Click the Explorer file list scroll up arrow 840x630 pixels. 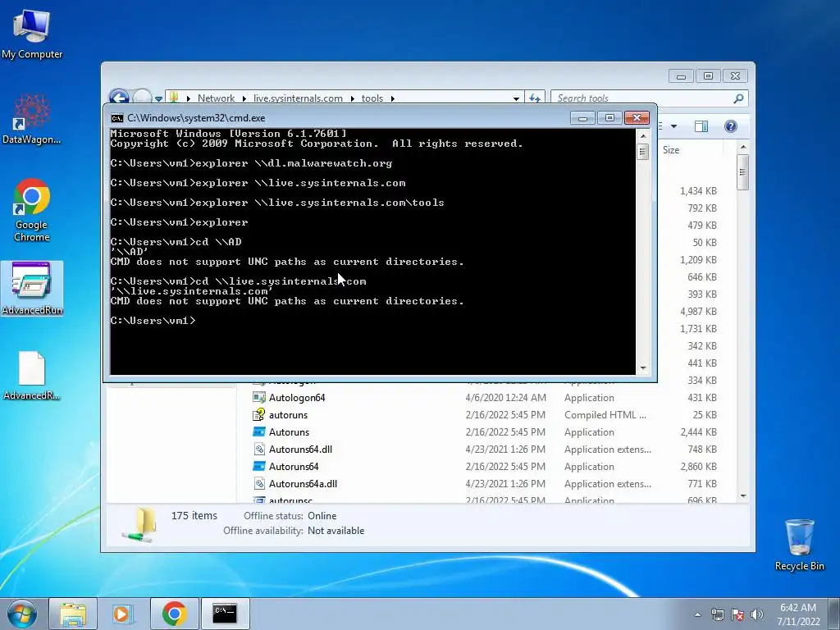click(743, 147)
